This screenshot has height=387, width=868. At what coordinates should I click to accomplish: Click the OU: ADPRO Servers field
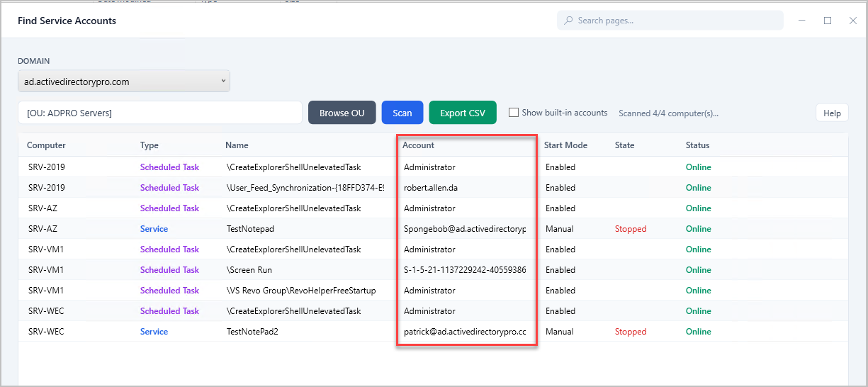point(160,113)
